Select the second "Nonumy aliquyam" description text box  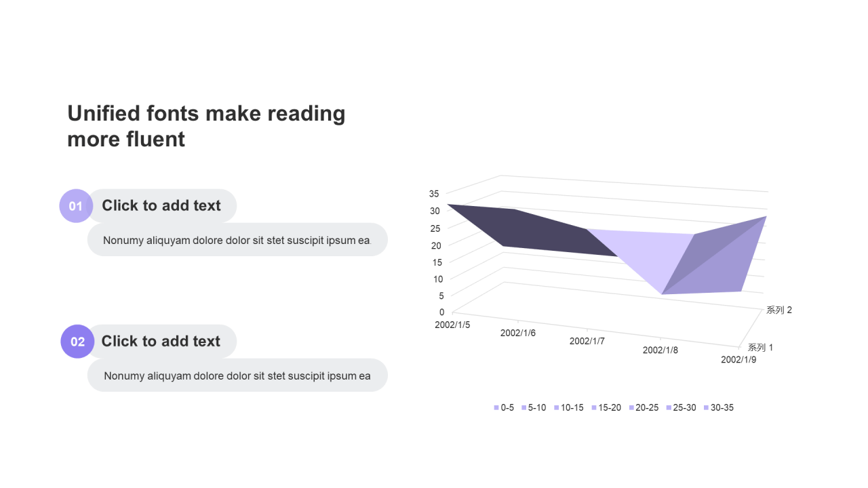pos(237,375)
